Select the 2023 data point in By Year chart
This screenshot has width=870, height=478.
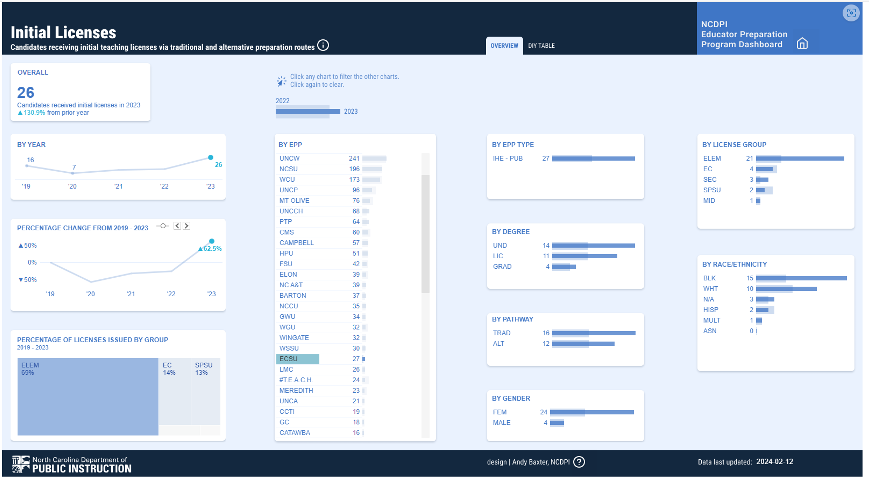[x=211, y=157]
